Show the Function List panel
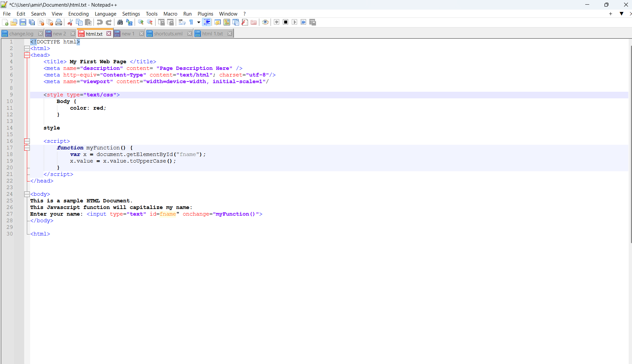The height and width of the screenshot is (364, 632). coord(245,22)
